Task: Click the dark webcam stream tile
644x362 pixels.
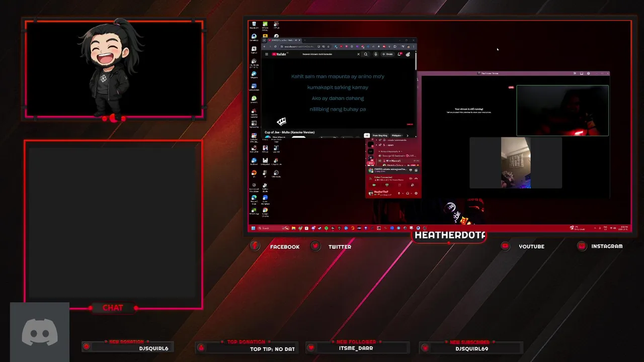Action: point(562,111)
